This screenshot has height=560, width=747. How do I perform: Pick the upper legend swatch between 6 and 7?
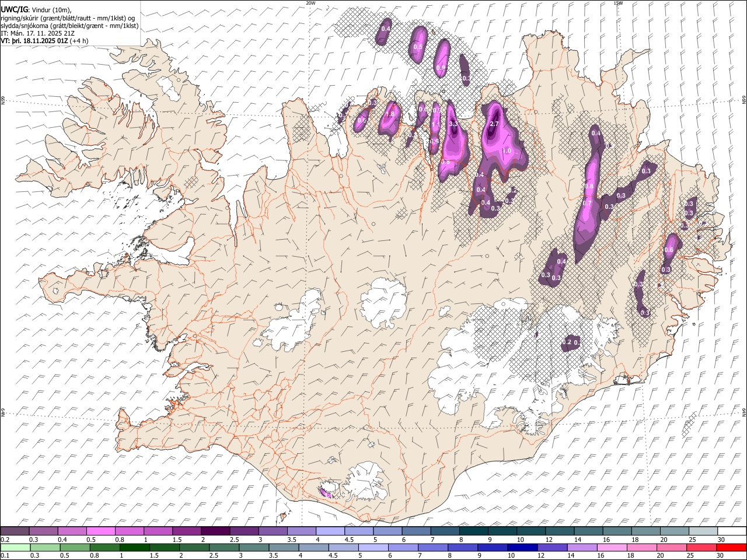point(416,531)
